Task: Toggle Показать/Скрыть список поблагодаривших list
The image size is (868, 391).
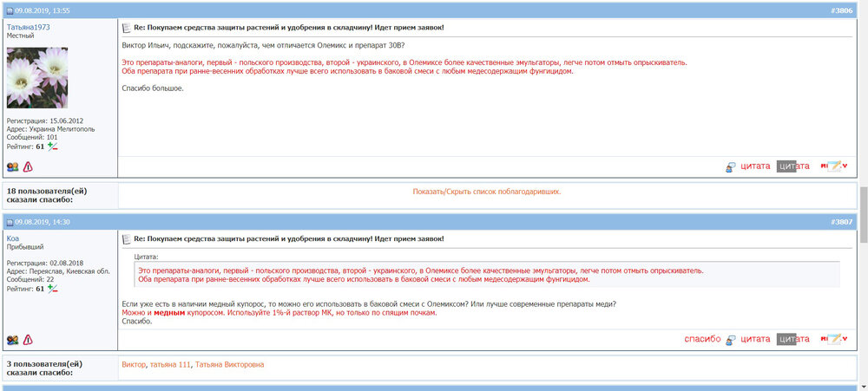Action: pyautogui.click(x=487, y=192)
